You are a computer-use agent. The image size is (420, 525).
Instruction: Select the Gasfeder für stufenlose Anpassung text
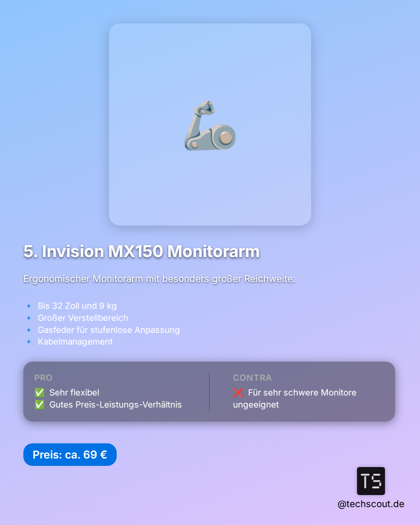[108, 330]
